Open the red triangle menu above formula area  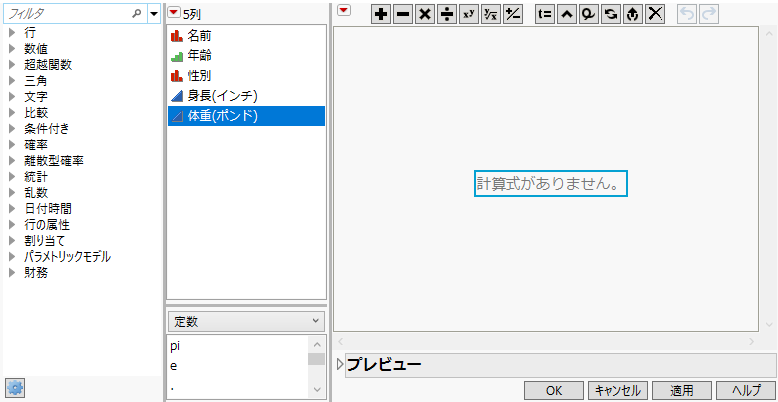343,10
